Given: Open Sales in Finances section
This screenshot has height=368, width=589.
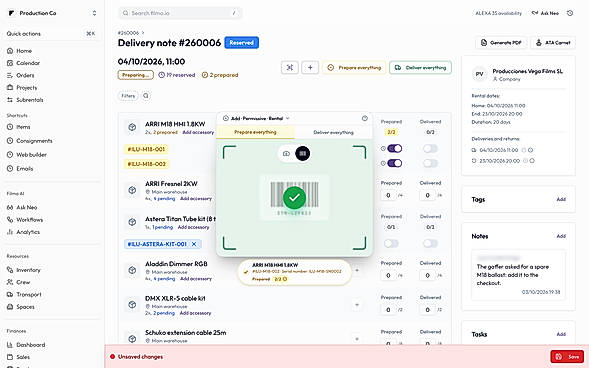Looking at the screenshot, I should point(19,357).
